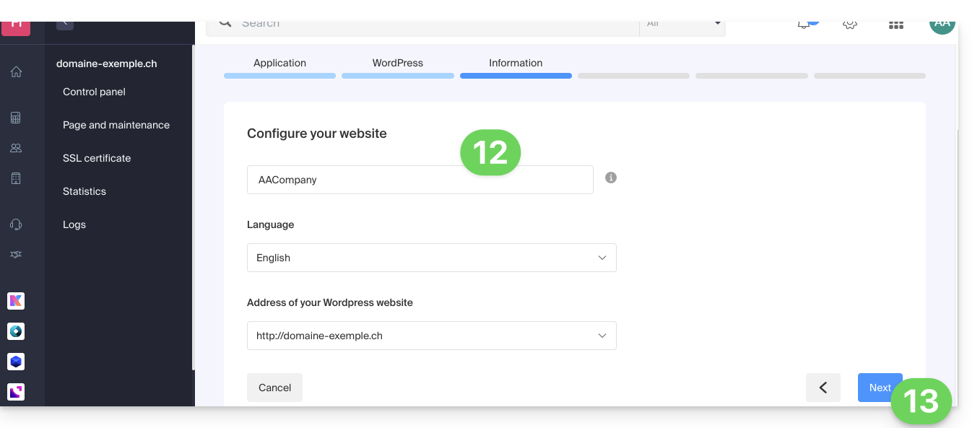Open the users group icon in sidebar
The width and height of the screenshot is (980, 428).
click(16, 148)
